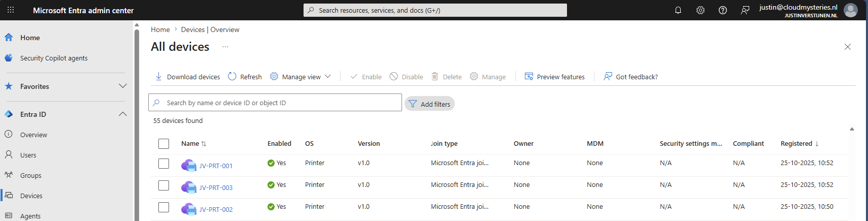The image size is (868, 221).
Task: Click the Got feedback? button
Action: tap(630, 77)
